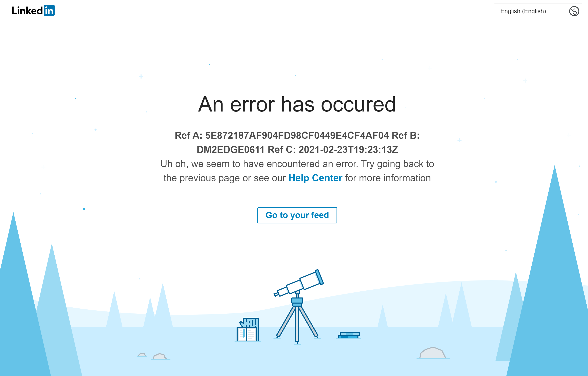Click the Ref B code DM2EDGE0611
Image resolution: width=588 pixels, height=376 pixels.
coord(231,150)
